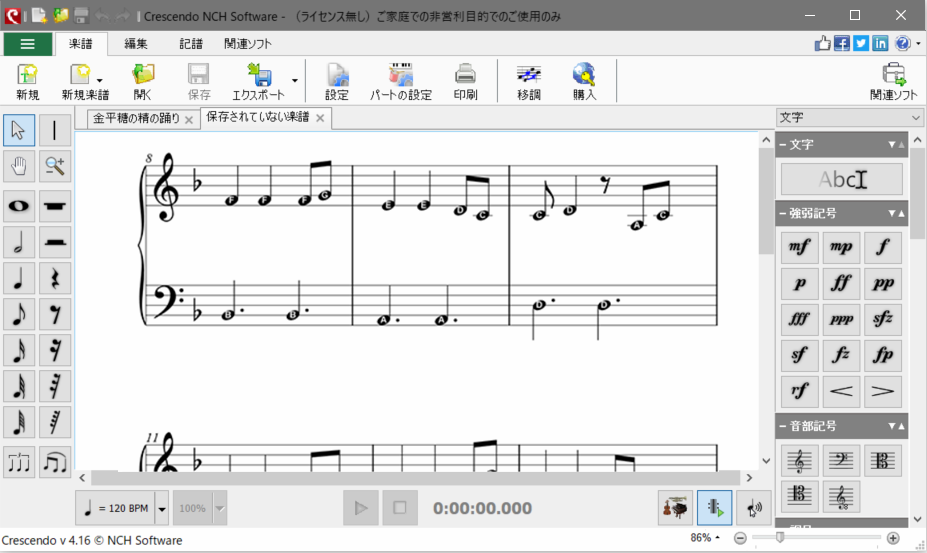Activate the magnifier zoom tool
Image resolution: width=927 pixels, height=553 pixels.
55,166
